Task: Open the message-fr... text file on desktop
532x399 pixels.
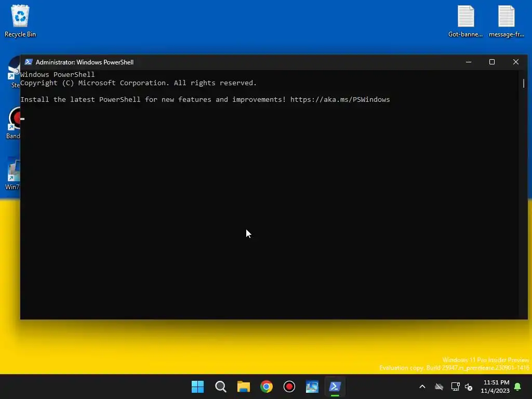Action: pyautogui.click(x=506, y=21)
